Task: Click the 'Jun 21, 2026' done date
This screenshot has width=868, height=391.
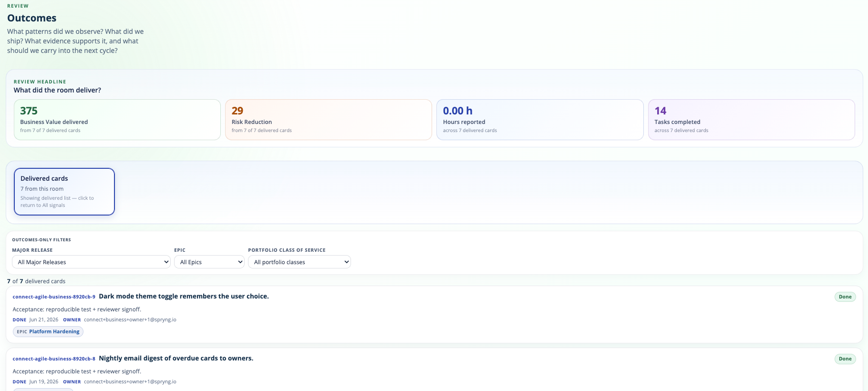Action: [x=44, y=319]
